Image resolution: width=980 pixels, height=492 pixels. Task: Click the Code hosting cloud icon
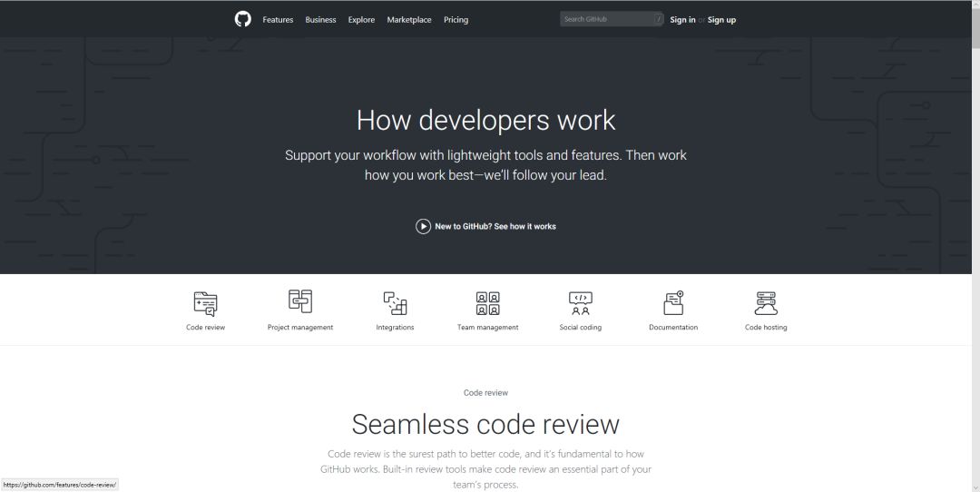click(766, 303)
